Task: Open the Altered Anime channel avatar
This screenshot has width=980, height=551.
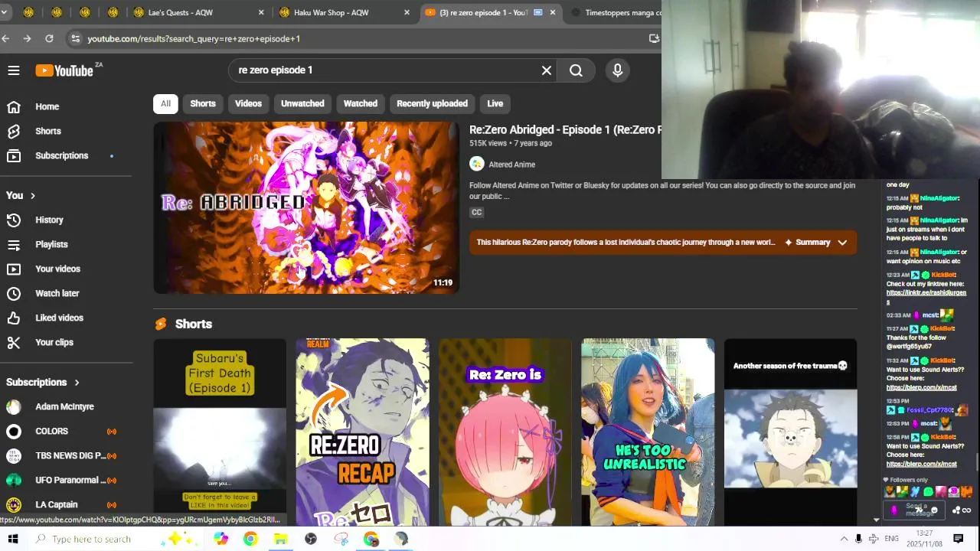Action: coord(477,164)
